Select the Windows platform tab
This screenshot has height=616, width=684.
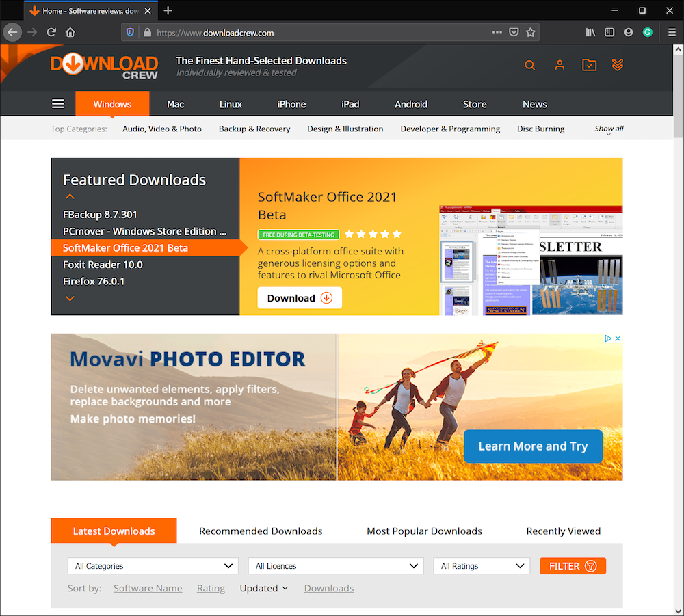(112, 104)
